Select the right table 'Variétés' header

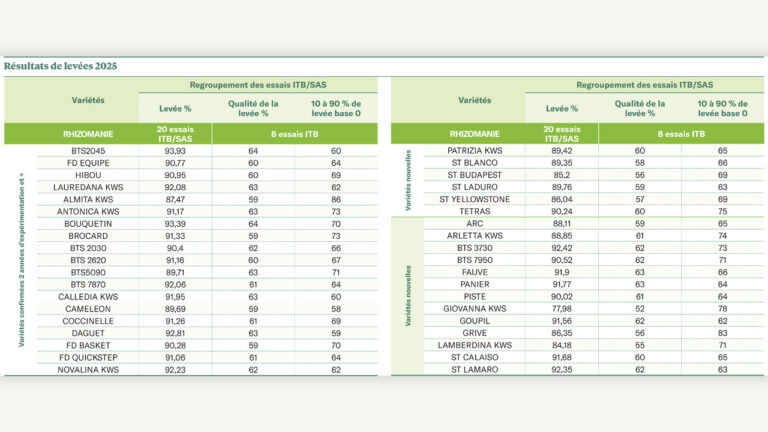(x=475, y=100)
